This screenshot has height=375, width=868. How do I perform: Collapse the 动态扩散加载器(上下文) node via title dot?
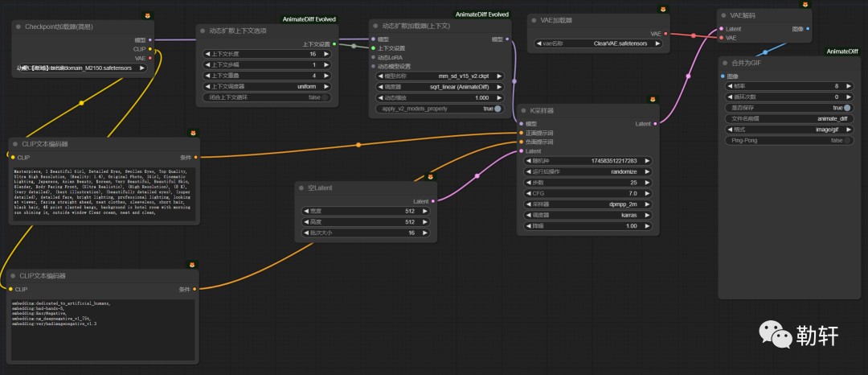tap(375, 26)
